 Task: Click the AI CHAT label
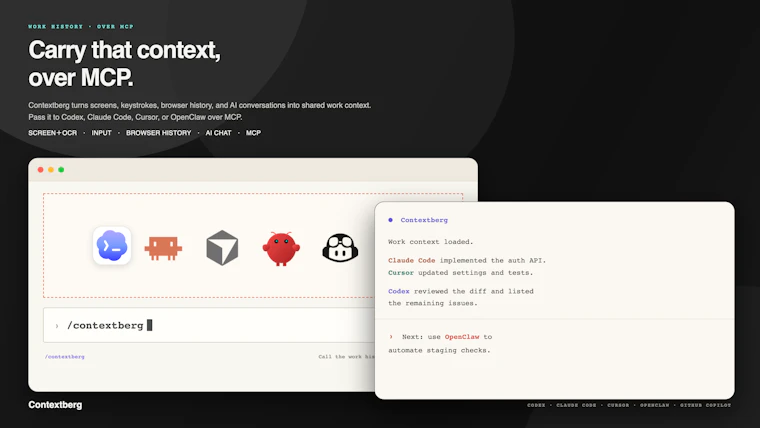point(218,133)
